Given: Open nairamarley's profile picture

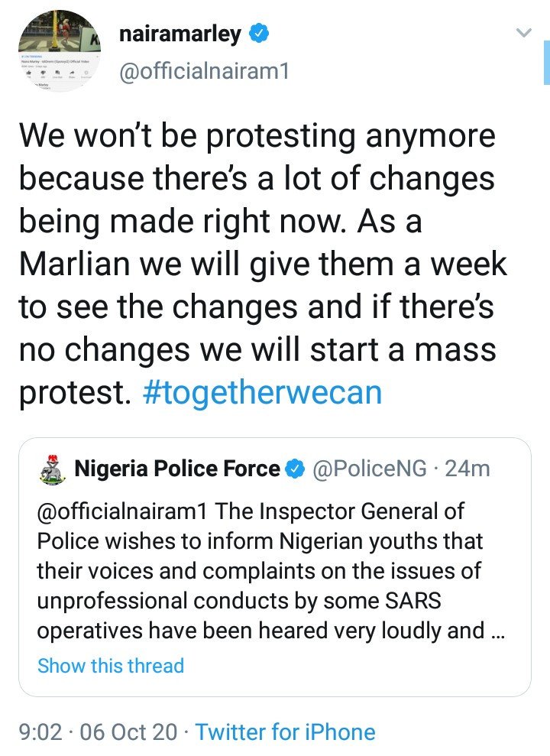Looking at the screenshot, I should (x=60, y=50).
